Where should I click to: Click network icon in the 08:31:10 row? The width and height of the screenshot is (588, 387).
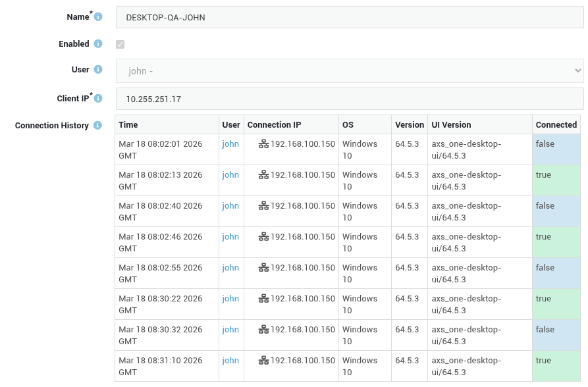pos(263,361)
